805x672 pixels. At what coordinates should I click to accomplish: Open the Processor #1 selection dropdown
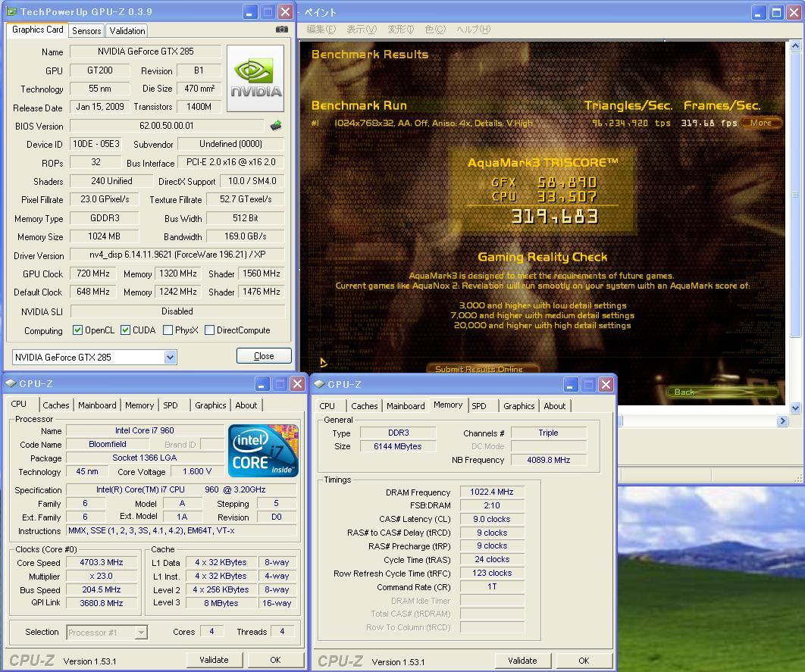pos(141,633)
